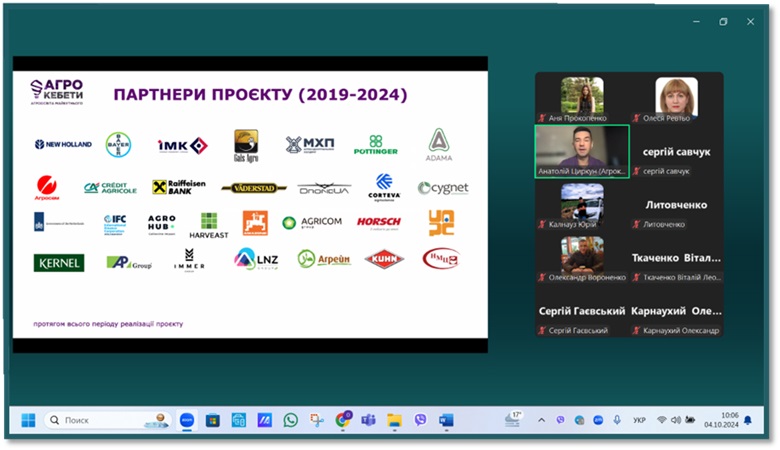Click the Zoom icon in system tray
The width and height of the screenshot is (780, 450).
pos(598,420)
